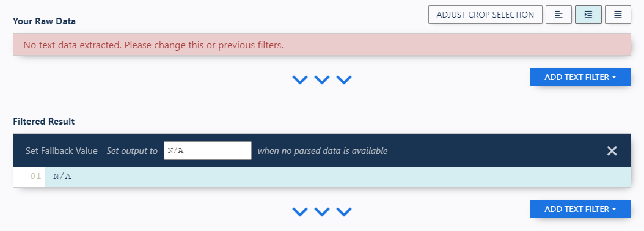Remove the Set Fallback Value filter
The height and width of the screenshot is (231, 644).
pyautogui.click(x=612, y=151)
